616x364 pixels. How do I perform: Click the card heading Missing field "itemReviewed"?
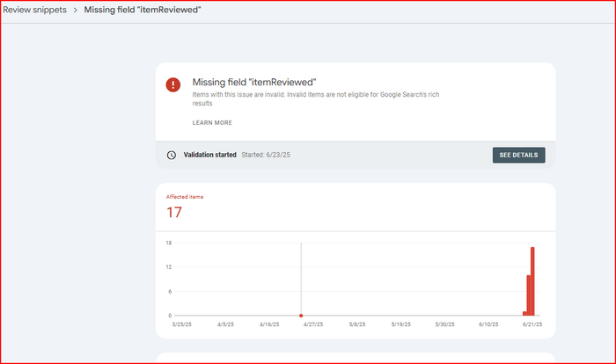tap(254, 82)
